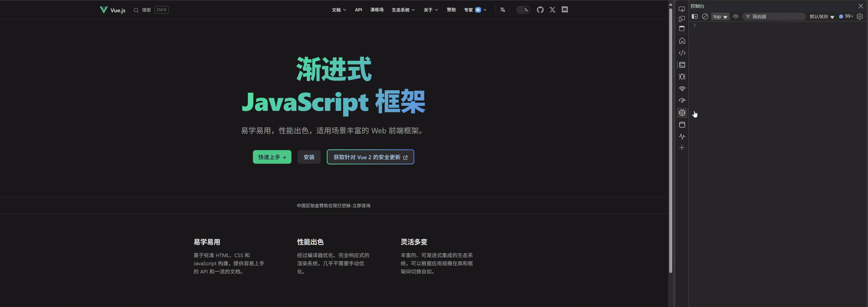
Task: Click the 控制台 panel title
Action: click(x=697, y=6)
